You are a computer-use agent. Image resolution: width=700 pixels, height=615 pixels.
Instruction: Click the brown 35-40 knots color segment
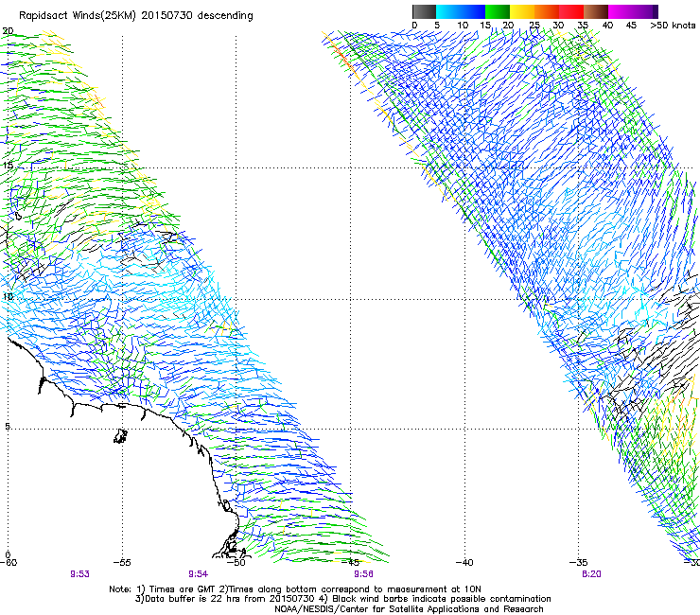pyautogui.click(x=596, y=11)
